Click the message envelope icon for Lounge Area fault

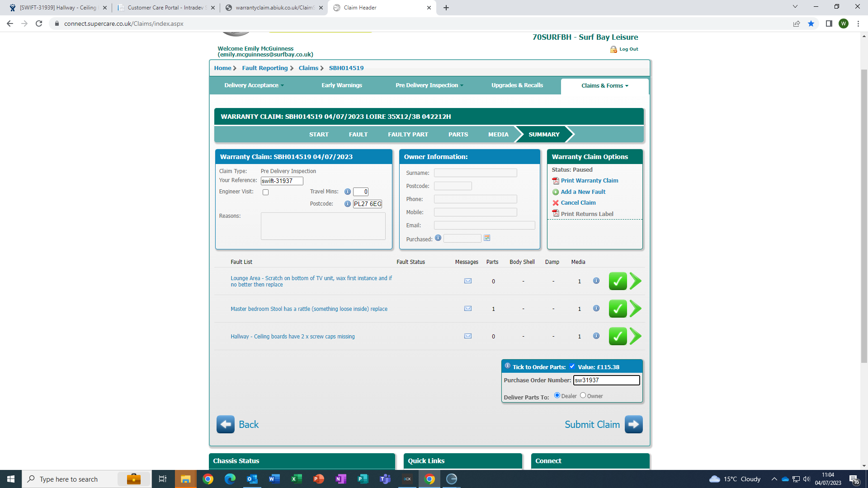click(x=468, y=281)
